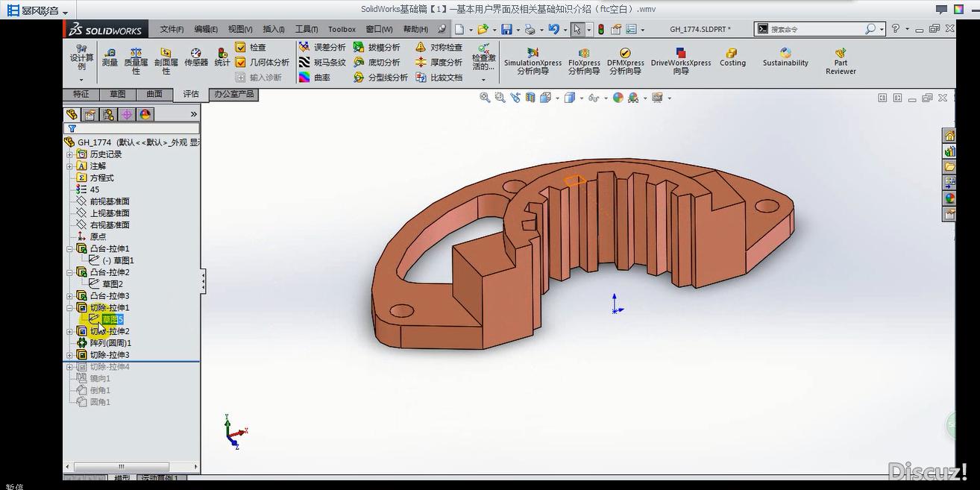Viewport: 980px width, 490px height.
Task: Click the 比较文档 compare documents button
Action: 439,78
